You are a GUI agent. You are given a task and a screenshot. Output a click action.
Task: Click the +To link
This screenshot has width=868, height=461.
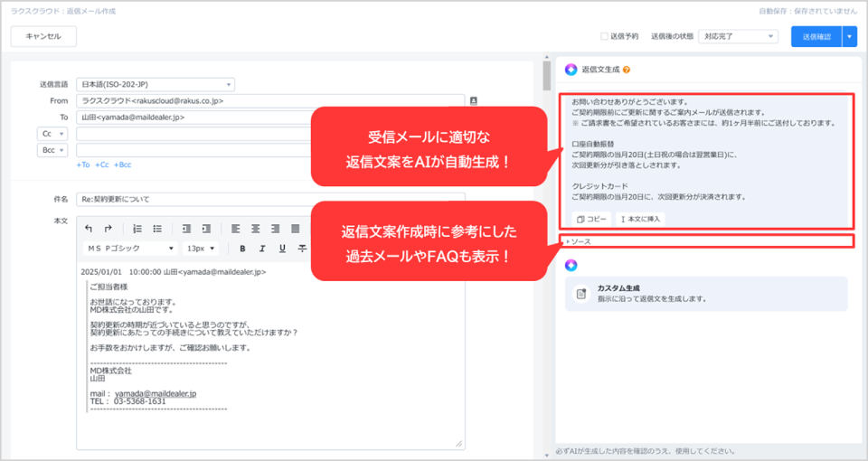click(x=83, y=165)
